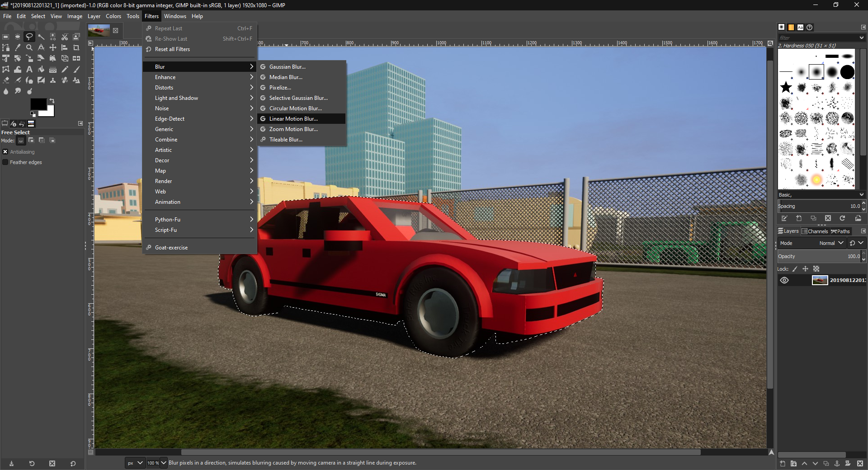Click the black foreground color swatch
The image size is (868, 470).
pos(38,104)
